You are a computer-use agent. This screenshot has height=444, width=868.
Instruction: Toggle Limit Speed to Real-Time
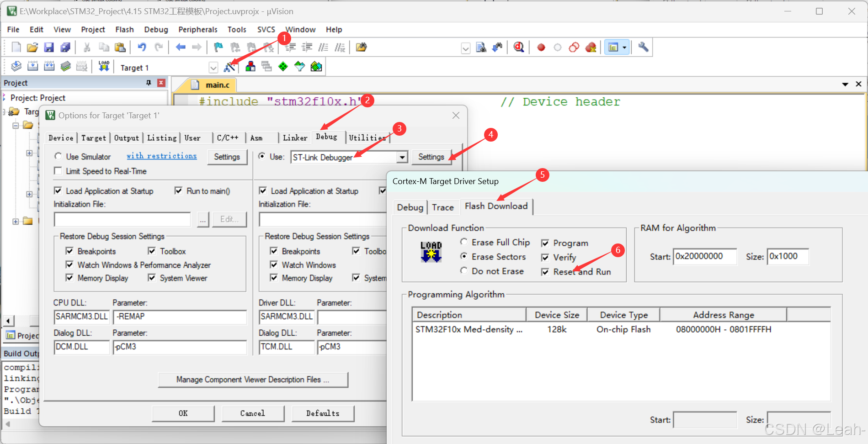click(x=58, y=171)
